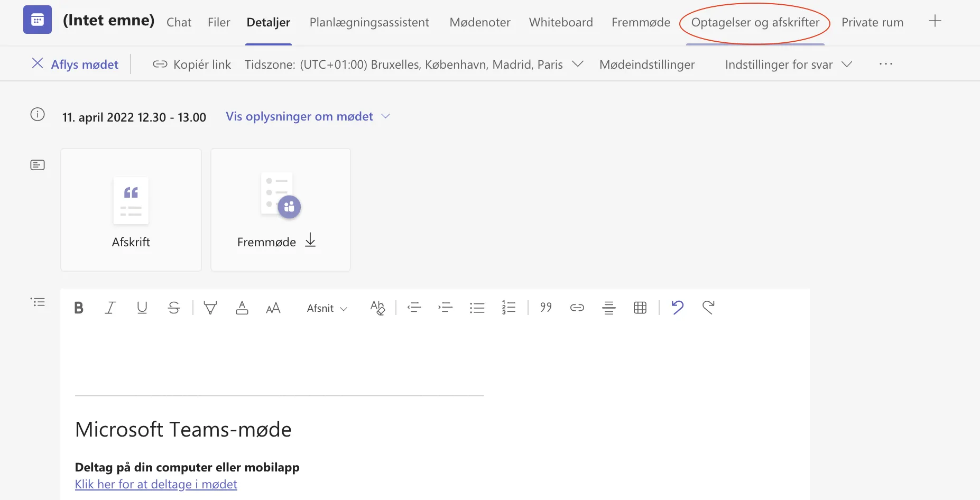Redo last edit
The image size is (980, 500).
(709, 307)
